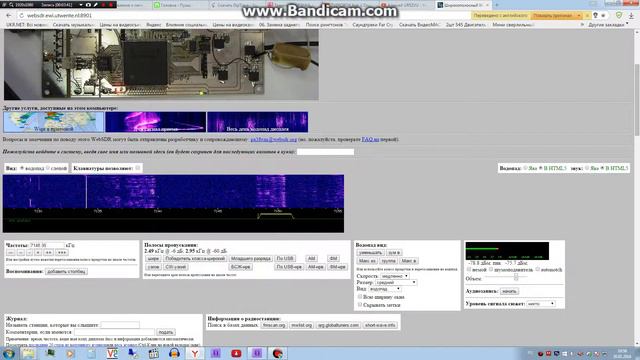Open the 'Вид' waterfall view dropdown
Image resolution: width=640 pixels, height=360 pixels.
[x=384, y=289]
